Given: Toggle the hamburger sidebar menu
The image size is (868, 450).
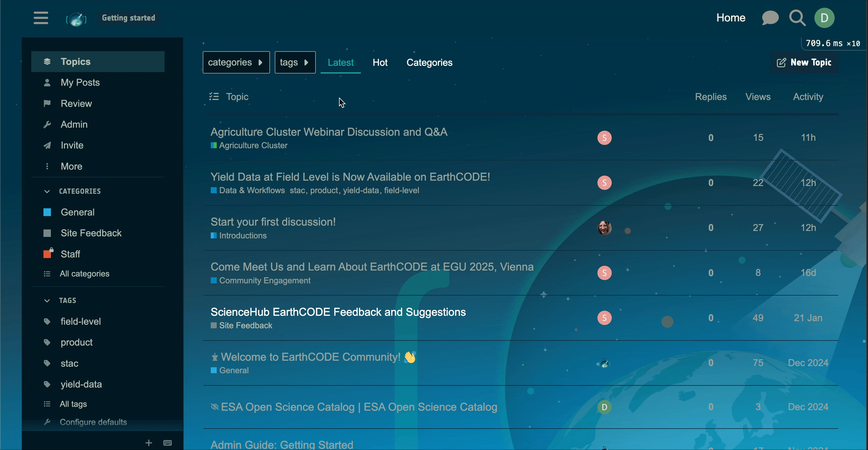Looking at the screenshot, I should point(41,18).
